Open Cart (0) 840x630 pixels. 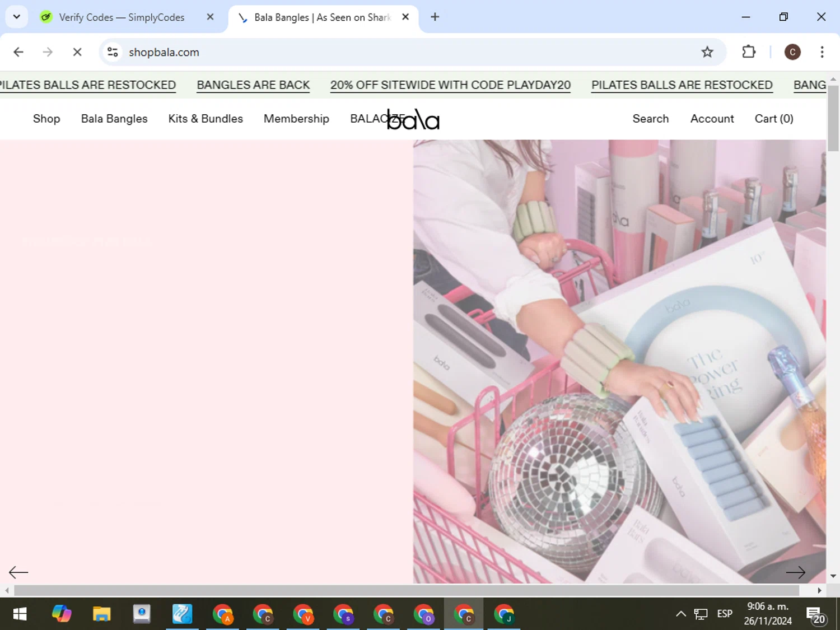point(774,119)
